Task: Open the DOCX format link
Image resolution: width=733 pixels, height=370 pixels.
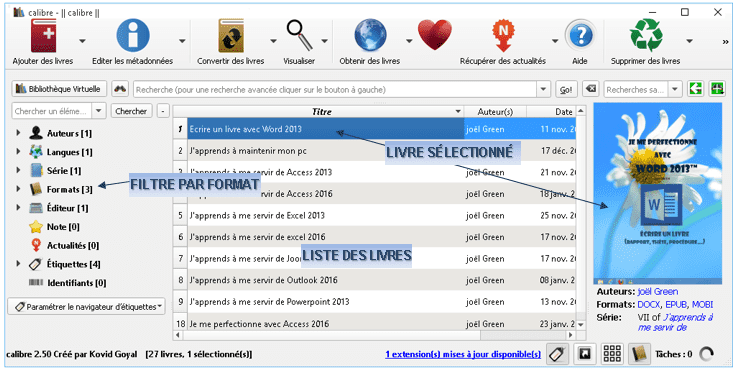Action: coord(649,305)
